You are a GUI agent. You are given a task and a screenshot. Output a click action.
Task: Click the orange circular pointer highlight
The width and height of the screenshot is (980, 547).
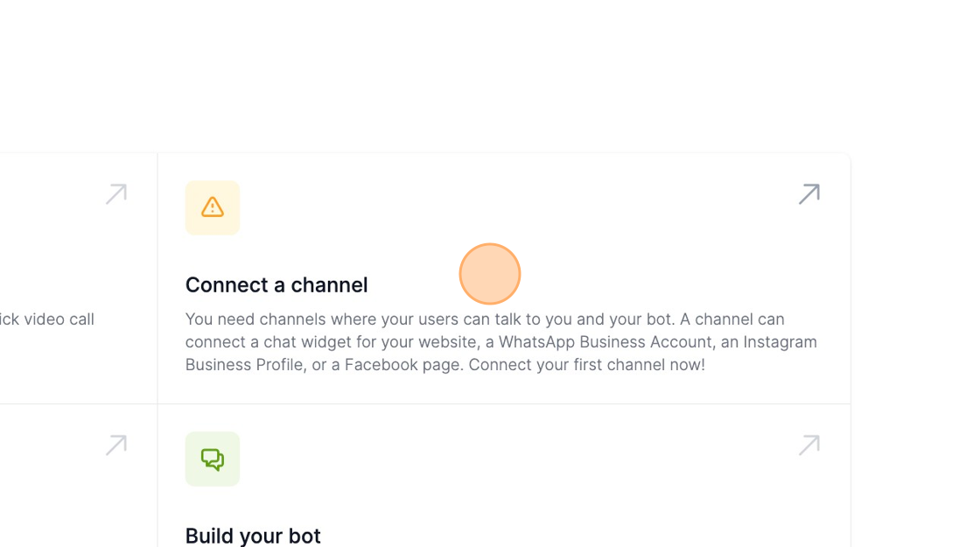[x=490, y=274]
